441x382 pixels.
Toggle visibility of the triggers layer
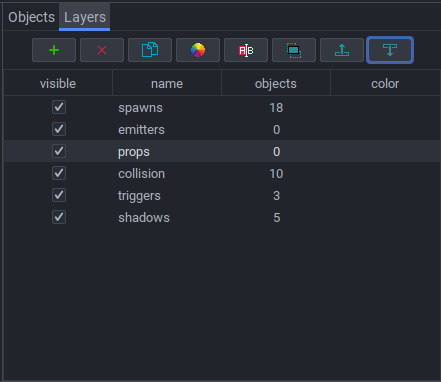point(59,195)
